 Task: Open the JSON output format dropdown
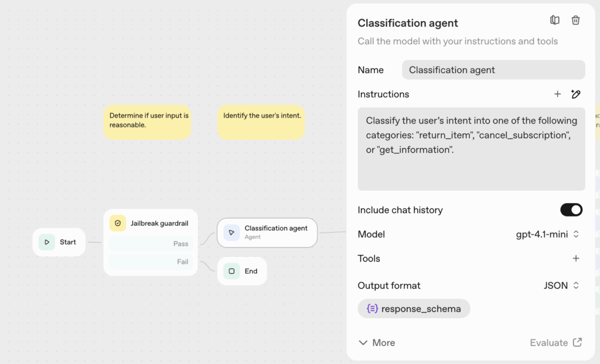click(561, 286)
